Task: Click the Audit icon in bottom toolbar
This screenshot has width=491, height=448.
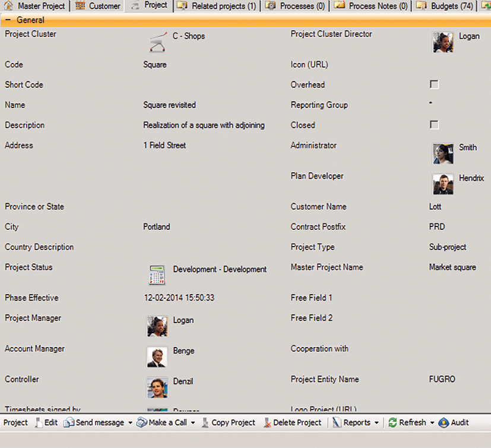Action: [x=444, y=422]
